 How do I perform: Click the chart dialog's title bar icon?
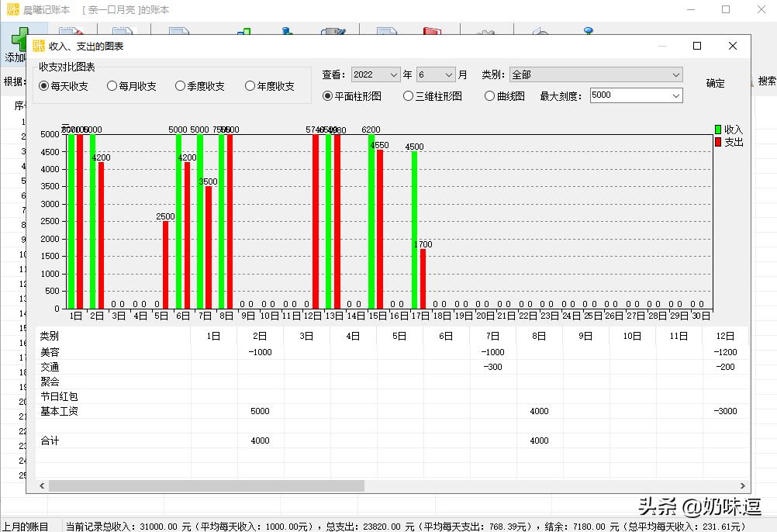coord(38,46)
